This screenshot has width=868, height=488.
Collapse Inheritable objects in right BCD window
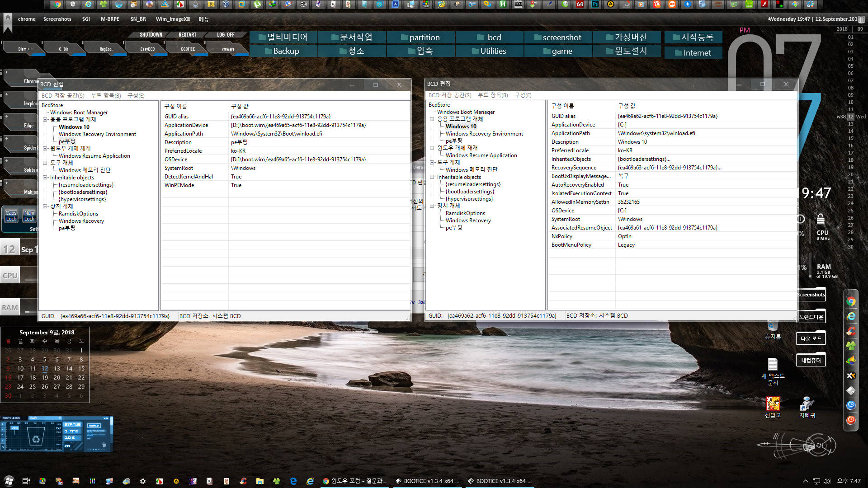[x=432, y=177]
